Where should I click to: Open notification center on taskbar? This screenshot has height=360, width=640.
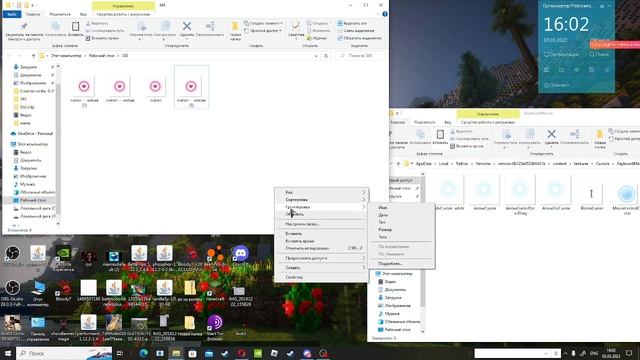click(629, 353)
